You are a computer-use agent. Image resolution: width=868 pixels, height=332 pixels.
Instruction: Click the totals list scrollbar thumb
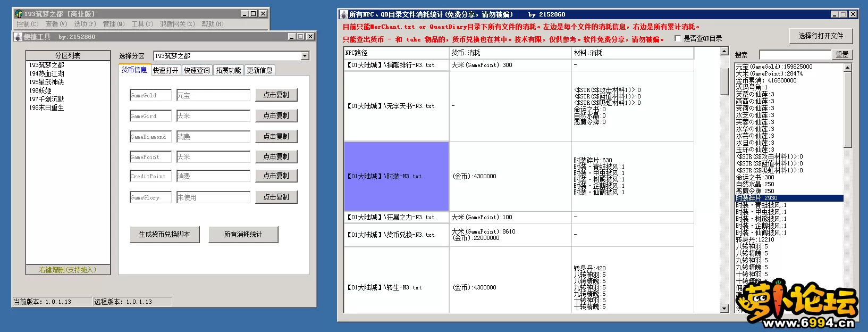point(848,110)
